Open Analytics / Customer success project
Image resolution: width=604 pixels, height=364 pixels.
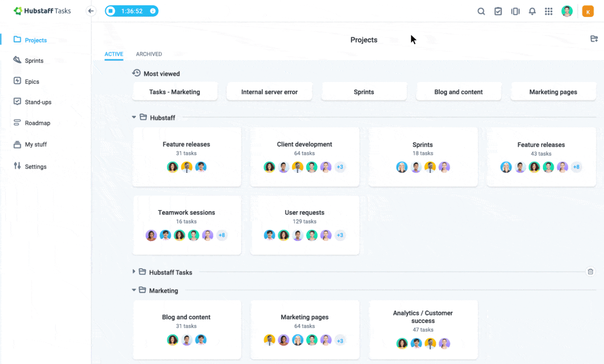click(x=423, y=329)
